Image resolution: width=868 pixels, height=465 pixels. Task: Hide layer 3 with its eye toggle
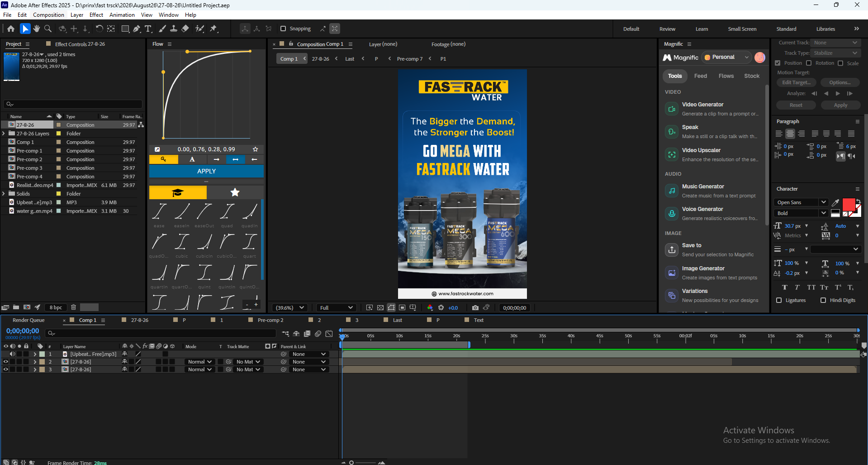[x=6, y=369]
